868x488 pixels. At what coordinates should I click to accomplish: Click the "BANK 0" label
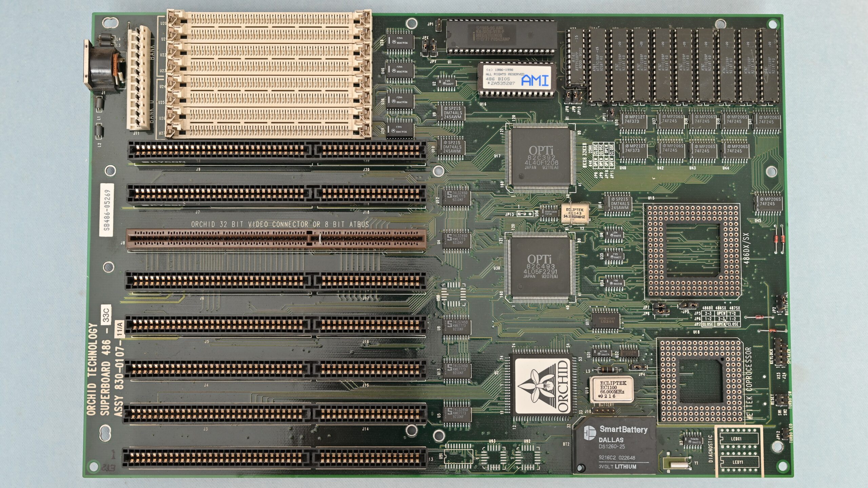click(x=152, y=111)
